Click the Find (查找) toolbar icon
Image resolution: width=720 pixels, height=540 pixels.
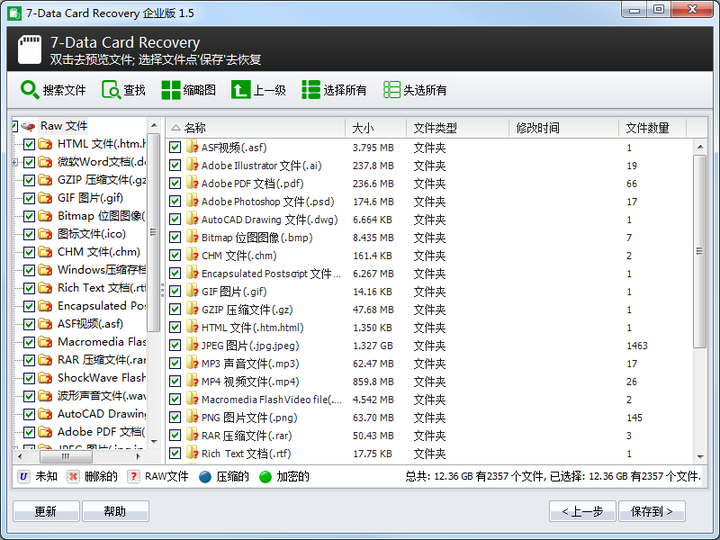111,90
